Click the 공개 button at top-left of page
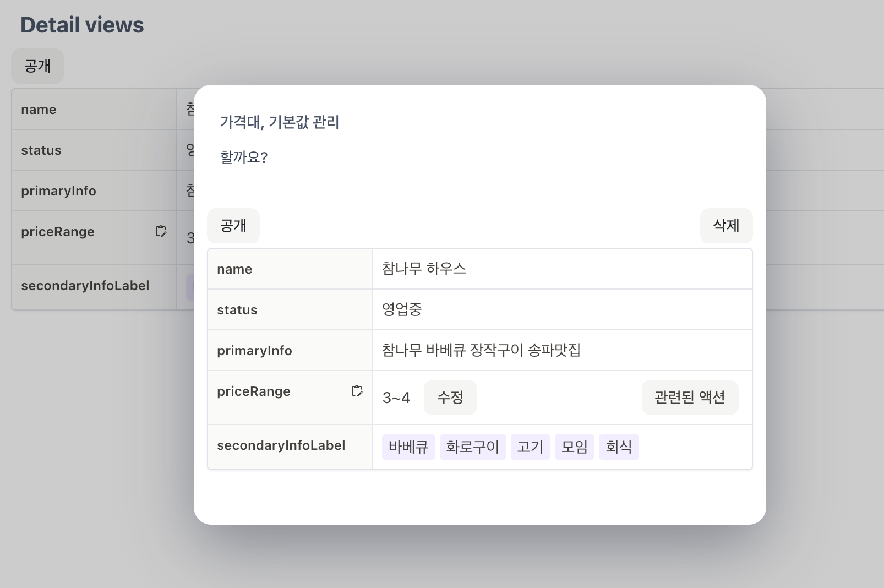This screenshot has width=884, height=588. (37, 66)
